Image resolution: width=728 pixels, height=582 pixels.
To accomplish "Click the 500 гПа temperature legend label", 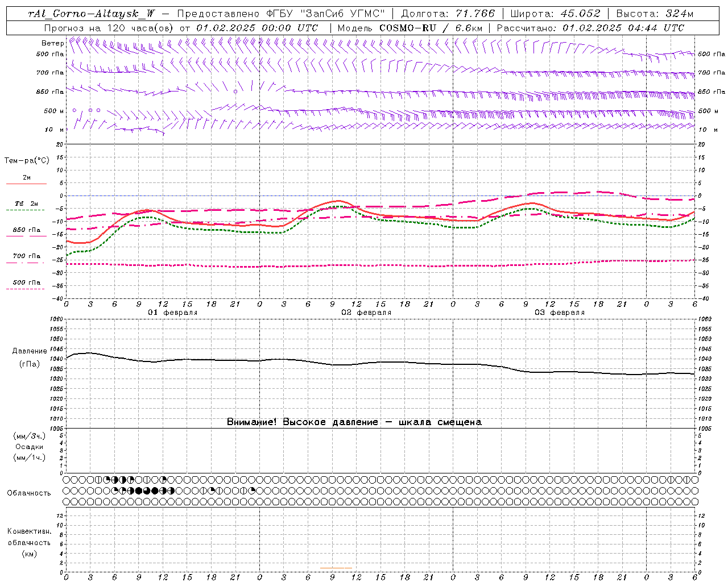I will point(27,282).
